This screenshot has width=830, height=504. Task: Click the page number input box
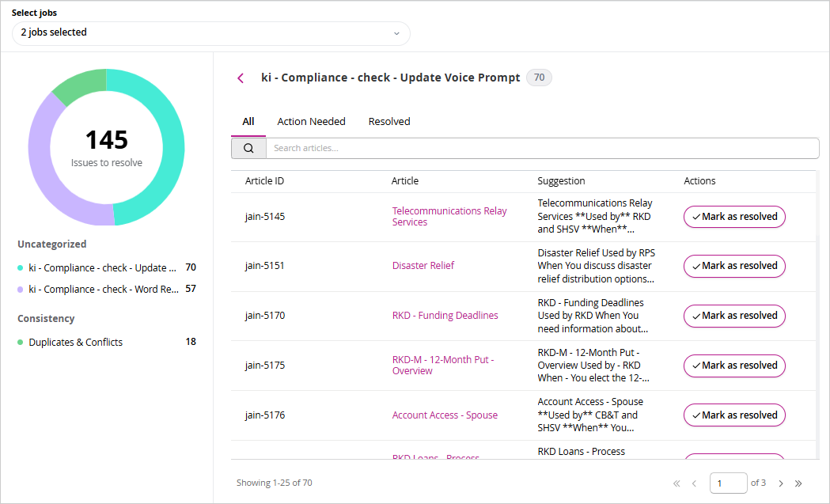pos(729,483)
